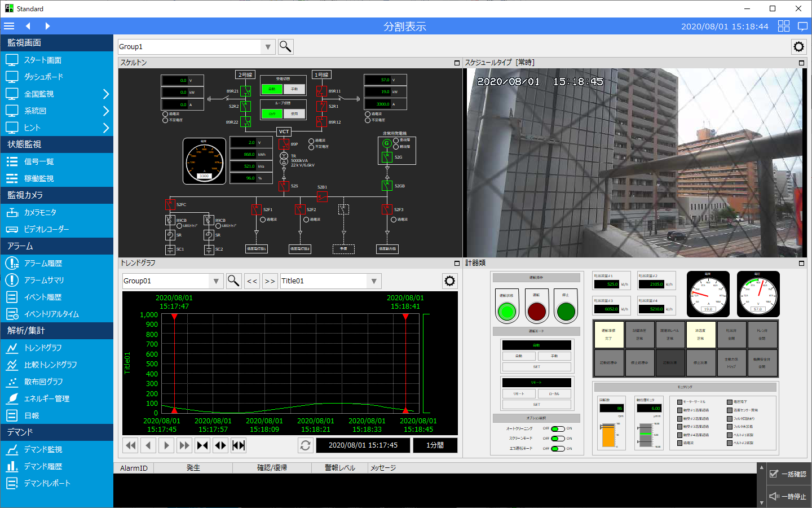Image resolution: width=812 pixels, height=508 pixels.
Task: Open アラームサマリ alarm summary
Action: click(x=56, y=280)
